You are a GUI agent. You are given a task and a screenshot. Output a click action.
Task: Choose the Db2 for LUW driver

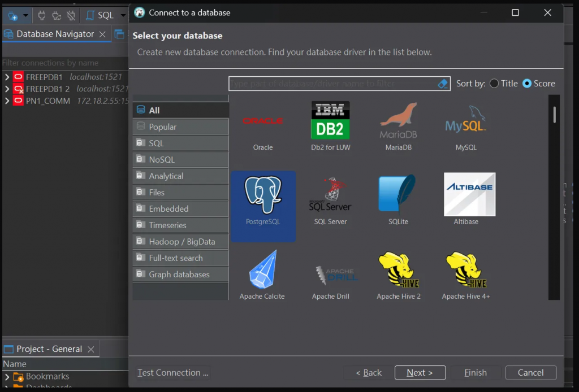point(330,125)
